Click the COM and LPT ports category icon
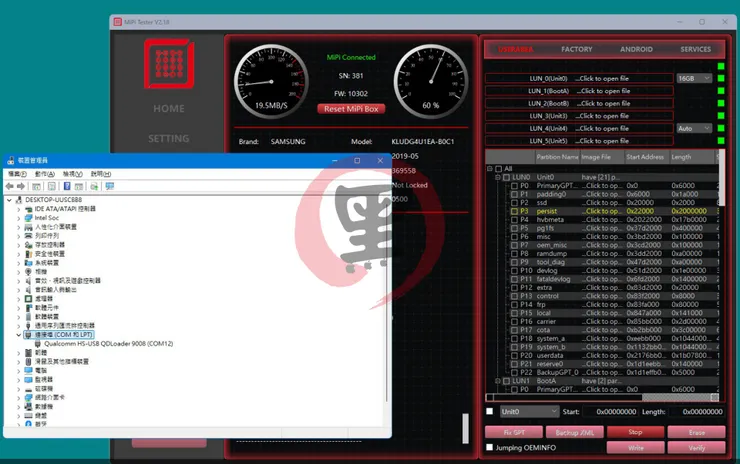 coord(28,335)
